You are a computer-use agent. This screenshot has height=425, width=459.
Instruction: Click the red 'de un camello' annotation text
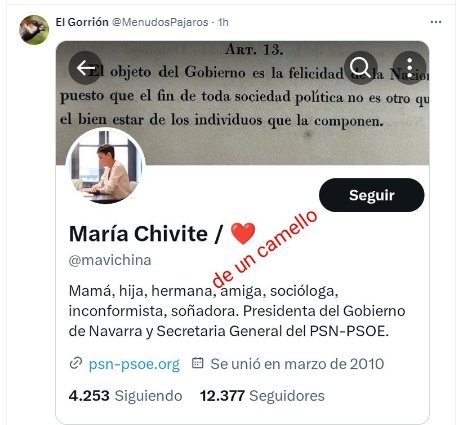click(265, 249)
